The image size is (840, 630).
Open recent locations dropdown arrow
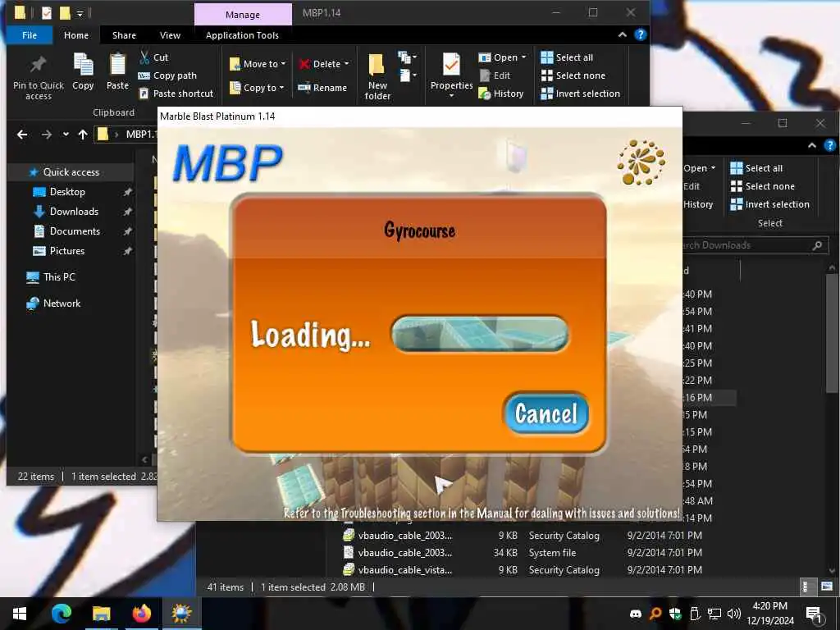point(66,135)
